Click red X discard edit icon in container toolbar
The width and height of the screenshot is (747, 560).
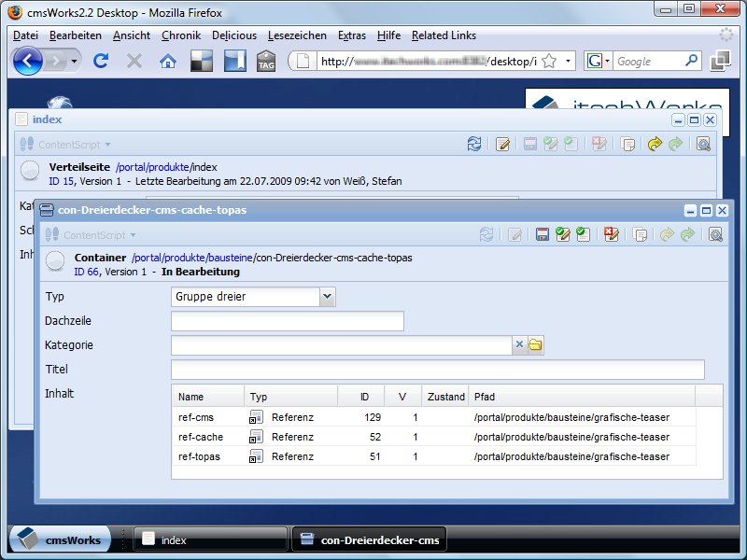point(612,234)
